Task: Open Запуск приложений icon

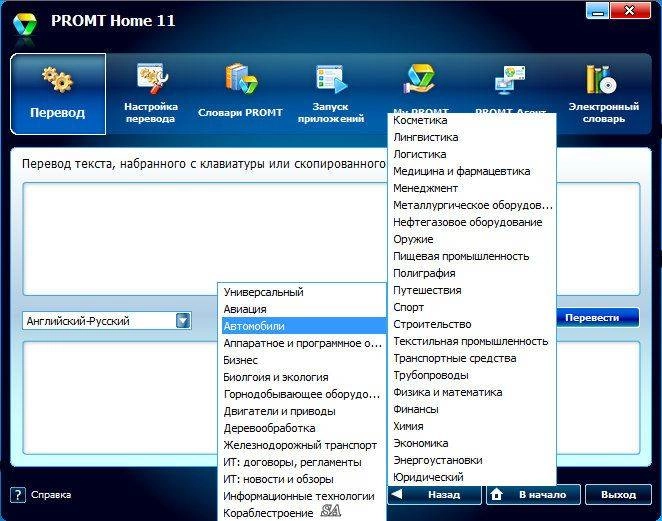Action: tap(331, 79)
